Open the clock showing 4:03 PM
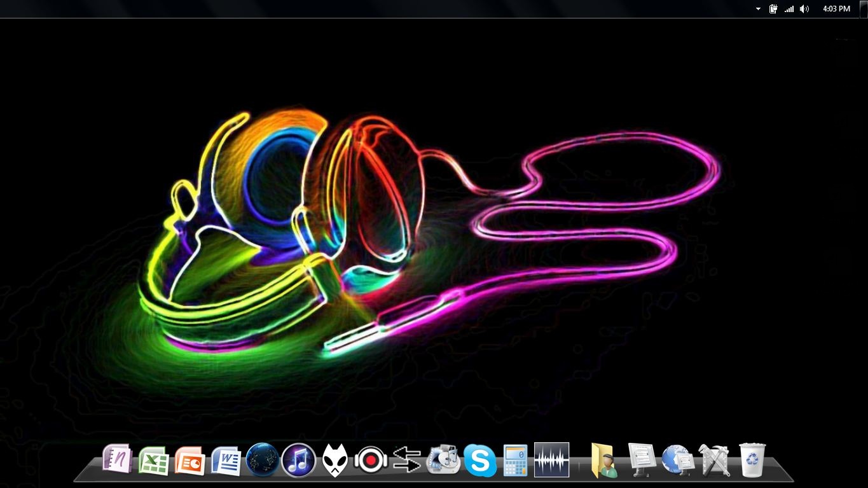Screen dimensions: 868x488 836,9
